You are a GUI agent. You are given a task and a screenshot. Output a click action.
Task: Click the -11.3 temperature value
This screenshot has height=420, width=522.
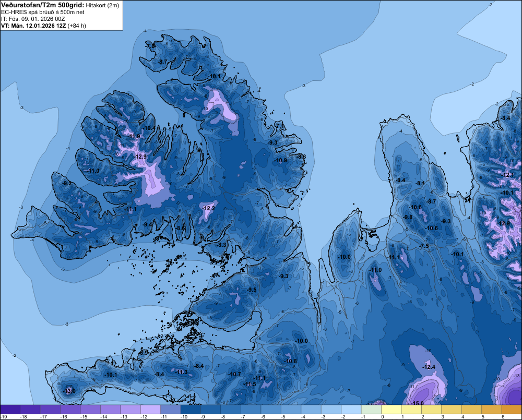(x=182, y=372)
